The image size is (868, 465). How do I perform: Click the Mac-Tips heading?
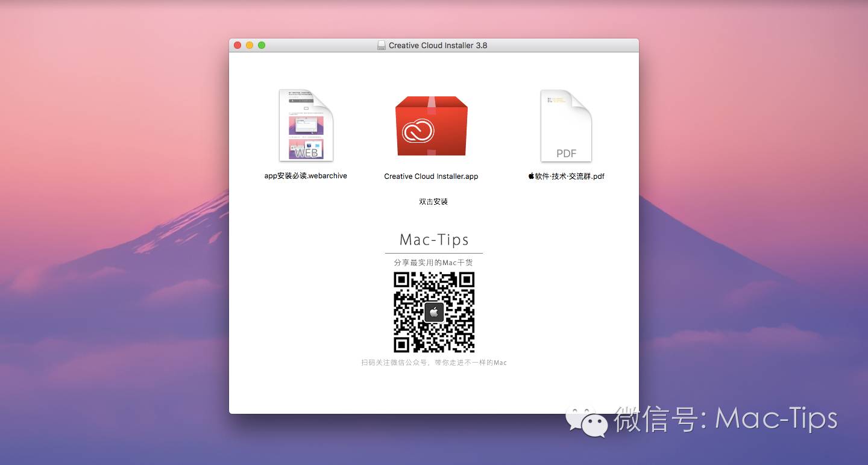point(433,240)
